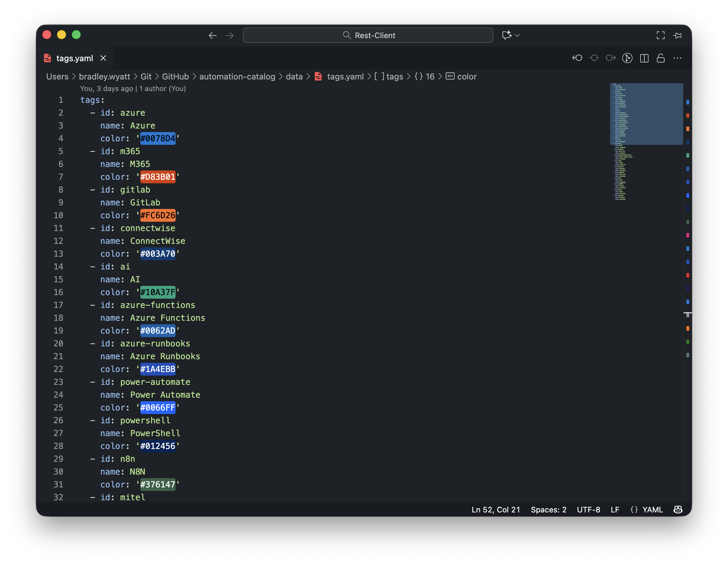The height and width of the screenshot is (564, 728).
Task: Open the Copilot chat icon
Action: 507,35
